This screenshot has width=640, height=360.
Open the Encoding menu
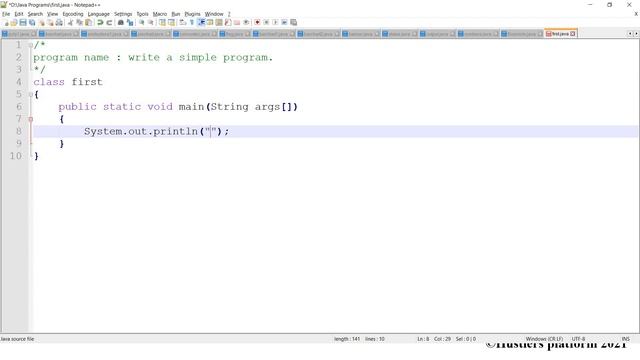pos(73,14)
